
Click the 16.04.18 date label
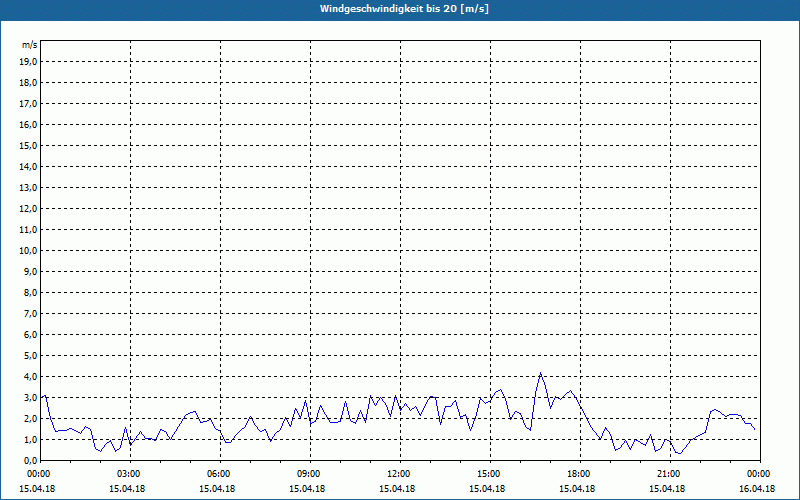(757, 488)
